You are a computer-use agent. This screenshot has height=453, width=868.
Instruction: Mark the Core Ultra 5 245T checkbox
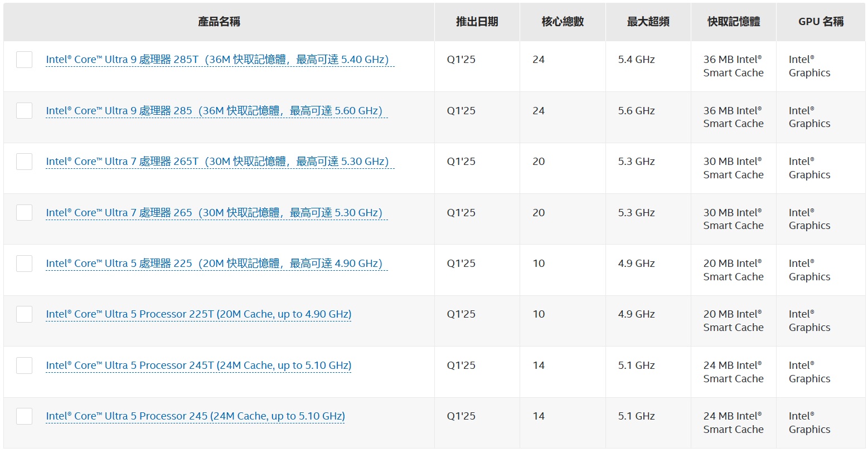click(x=24, y=366)
